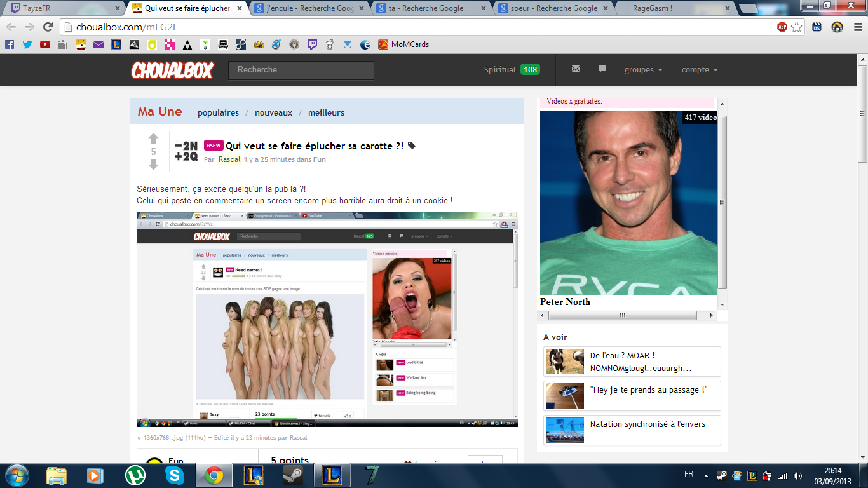The width and height of the screenshot is (868, 488).
Task: Click the Choualbox logo
Action: pos(172,70)
